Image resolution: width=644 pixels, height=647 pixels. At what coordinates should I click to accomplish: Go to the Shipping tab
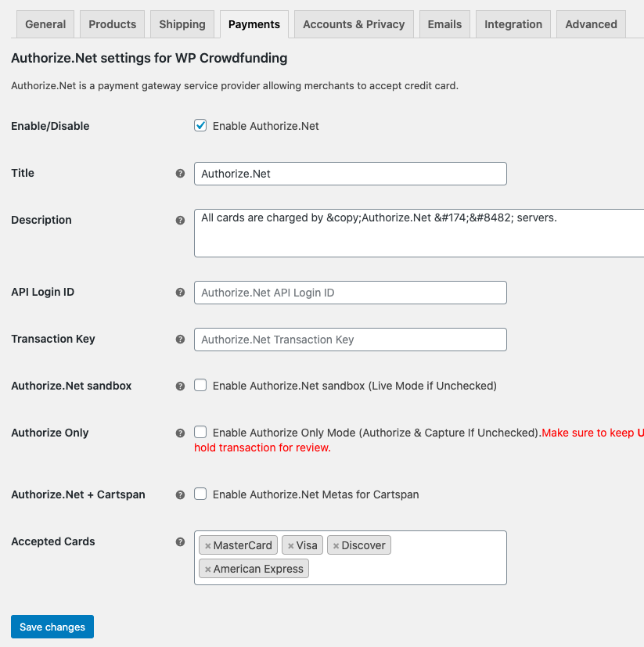coord(182,24)
